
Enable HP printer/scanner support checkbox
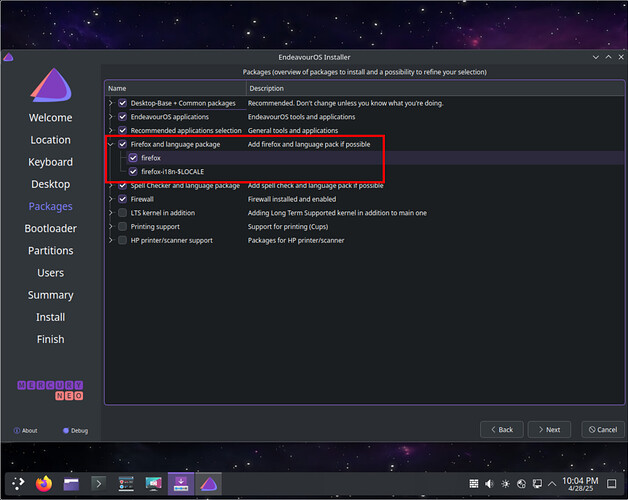[x=123, y=240]
